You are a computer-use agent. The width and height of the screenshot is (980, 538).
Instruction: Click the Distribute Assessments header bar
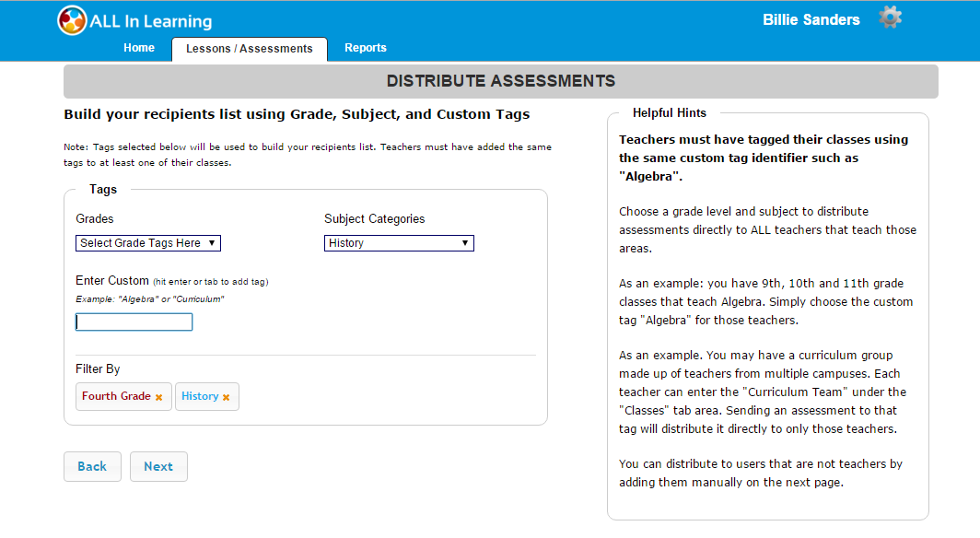point(500,81)
